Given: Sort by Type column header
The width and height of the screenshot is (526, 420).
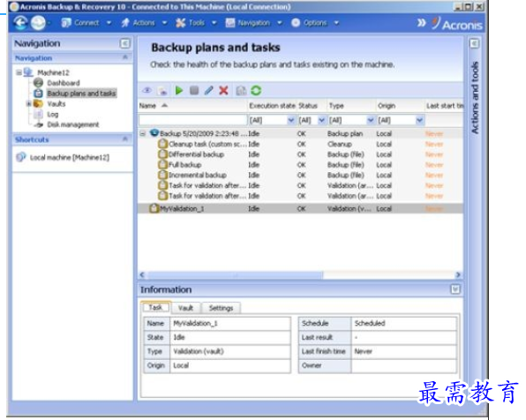Looking at the screenshot, I should click(x=351, y=106).
